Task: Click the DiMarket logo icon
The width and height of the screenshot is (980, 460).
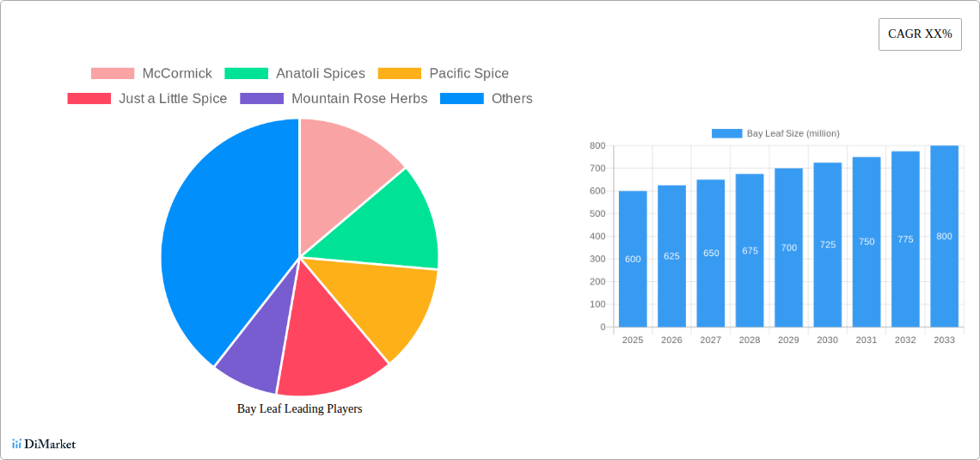Action: [x=17, y=444]
